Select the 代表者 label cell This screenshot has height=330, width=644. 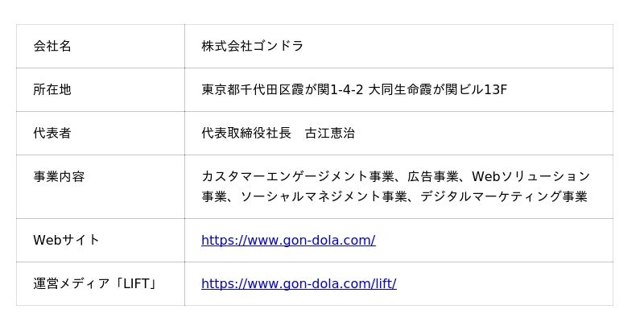pyautogui.click(x=52, y=133)
